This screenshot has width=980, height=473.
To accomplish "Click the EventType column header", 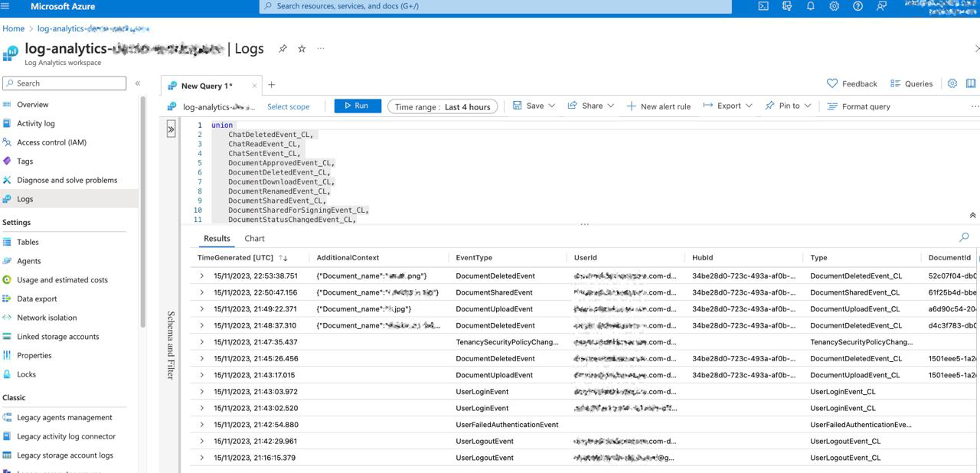I will 474,258.
